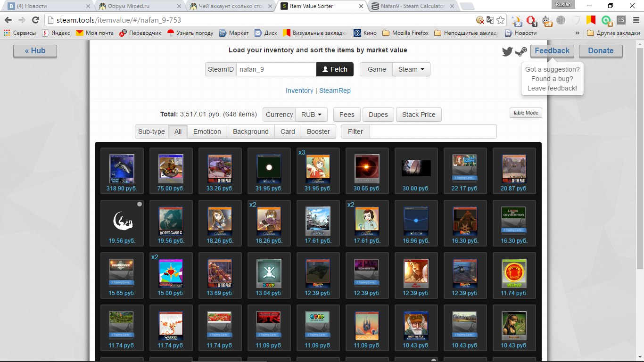Toggle the Fees option

coord(347,115)
